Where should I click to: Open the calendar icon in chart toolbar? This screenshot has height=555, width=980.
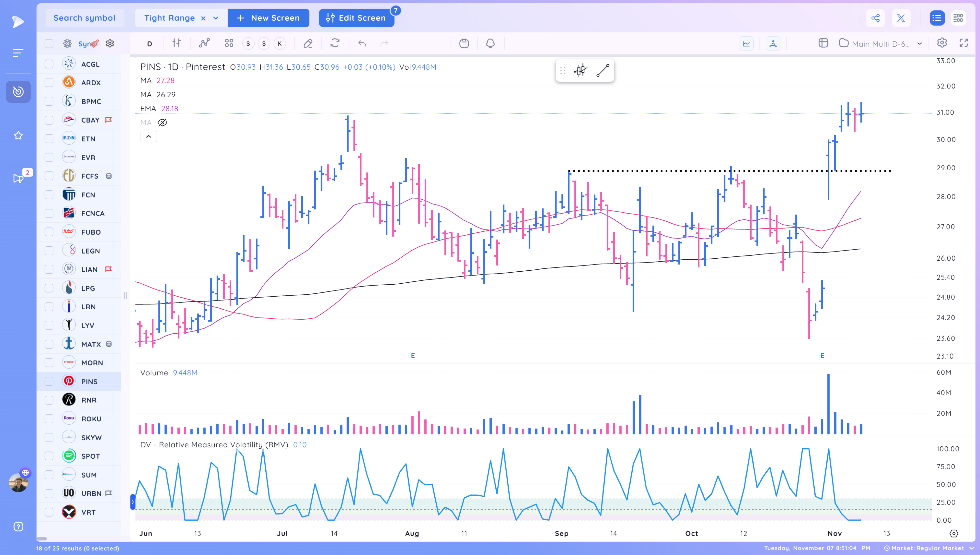(464, 43)
